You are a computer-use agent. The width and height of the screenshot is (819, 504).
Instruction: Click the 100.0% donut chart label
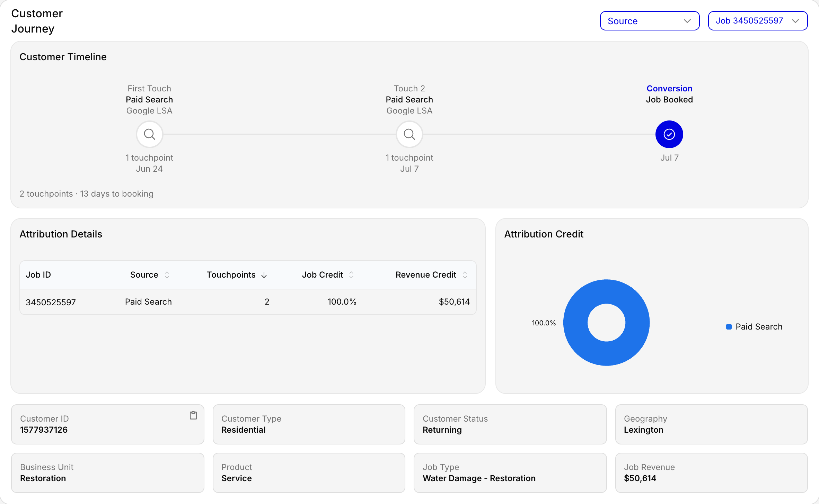544,323
